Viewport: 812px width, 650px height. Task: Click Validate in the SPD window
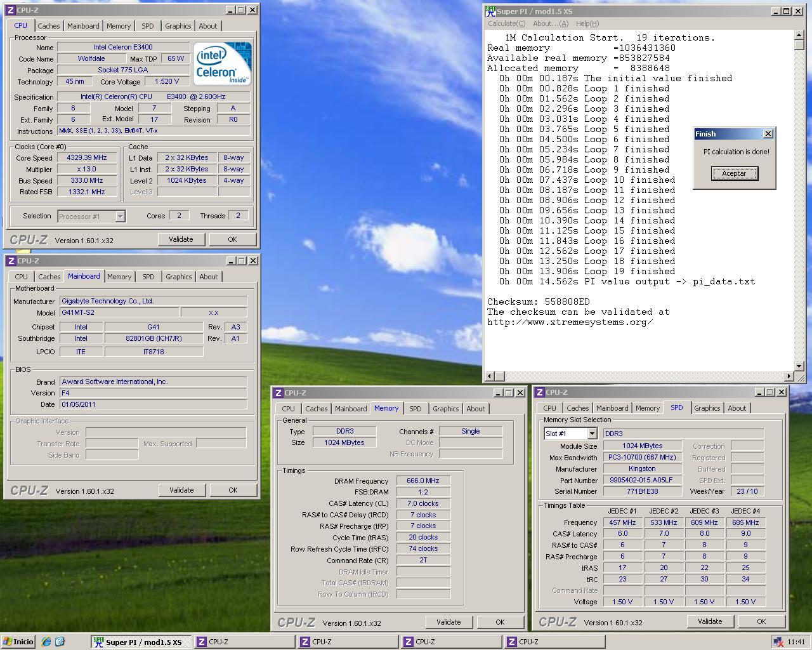tap(710, 621)
